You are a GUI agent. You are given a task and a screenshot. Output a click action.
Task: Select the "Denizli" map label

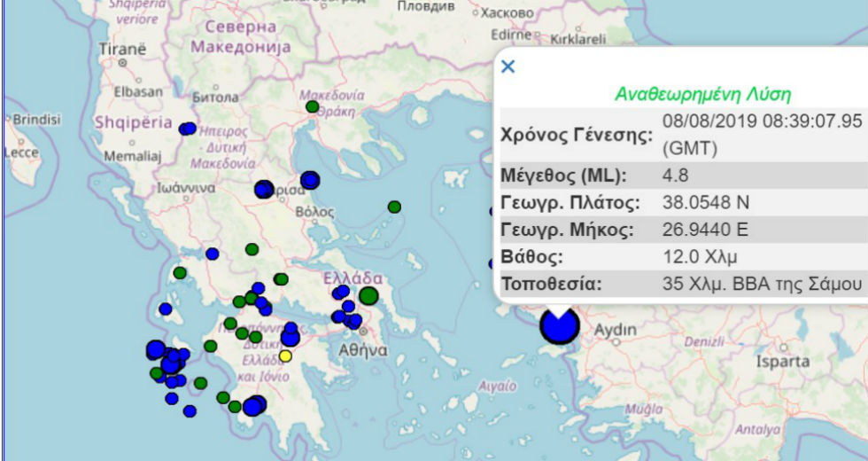pyautogui.click(x=703, y=342)
